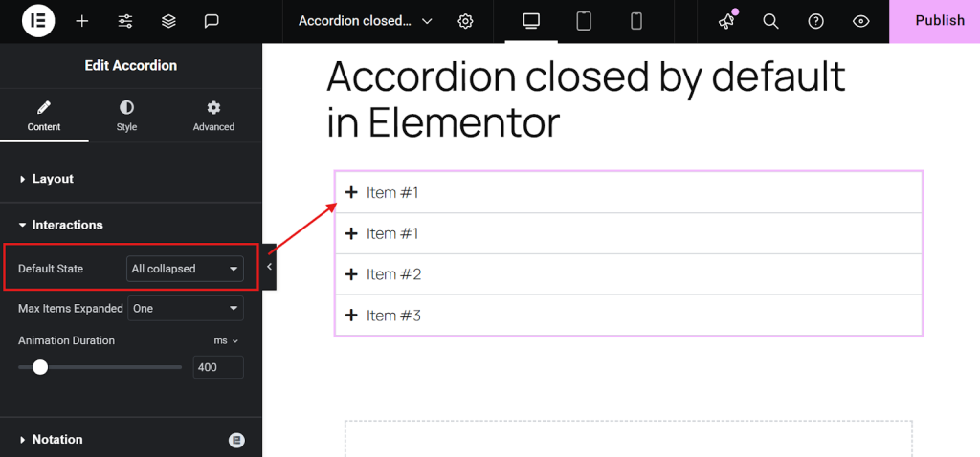The height and width of the screenshot is (457, 980).
Task: Open the Notes comment icon
Action: point(212,21)
